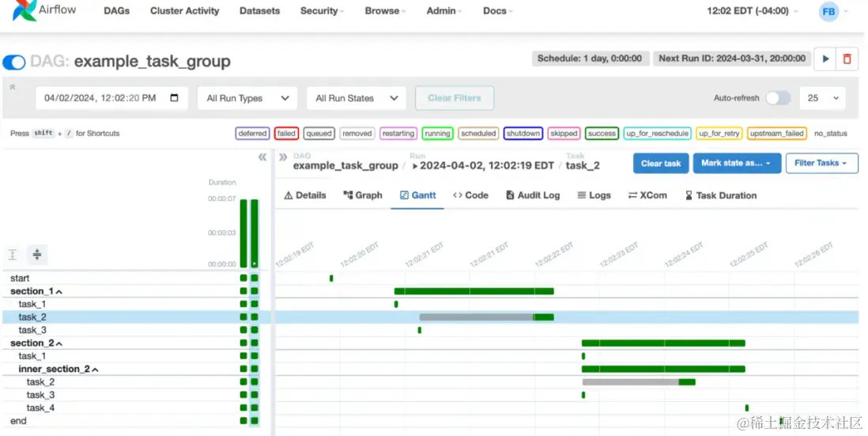The image size is (868, 436).
Task: Open the Logs tab
Action: (x=594, y=195)
